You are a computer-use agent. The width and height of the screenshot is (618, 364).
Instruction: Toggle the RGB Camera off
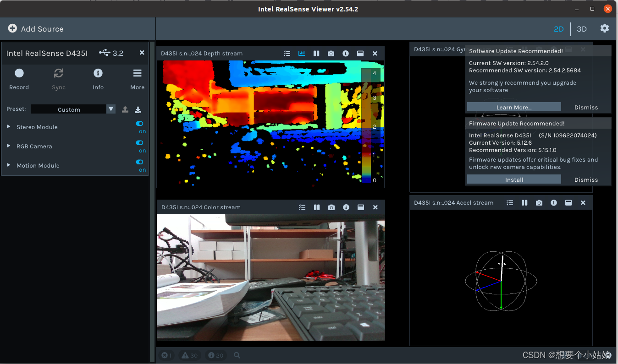click(x=140, y=143)
